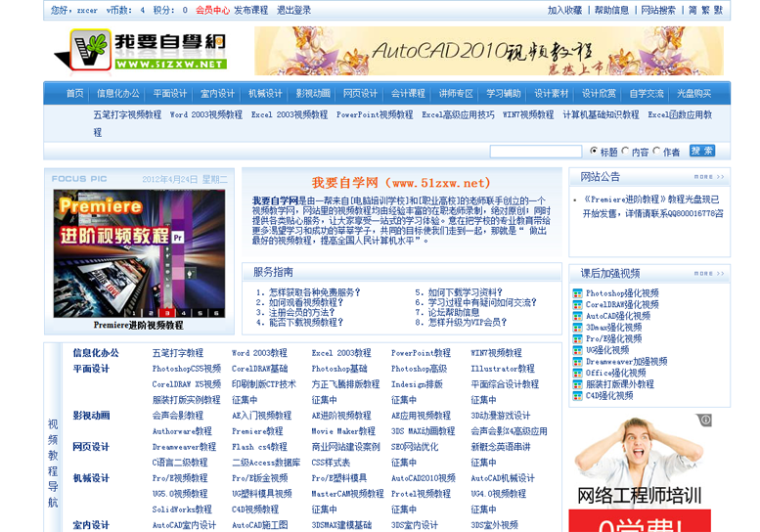Click 加入收藏 link

pyautogui.click(x=564, y=10)
